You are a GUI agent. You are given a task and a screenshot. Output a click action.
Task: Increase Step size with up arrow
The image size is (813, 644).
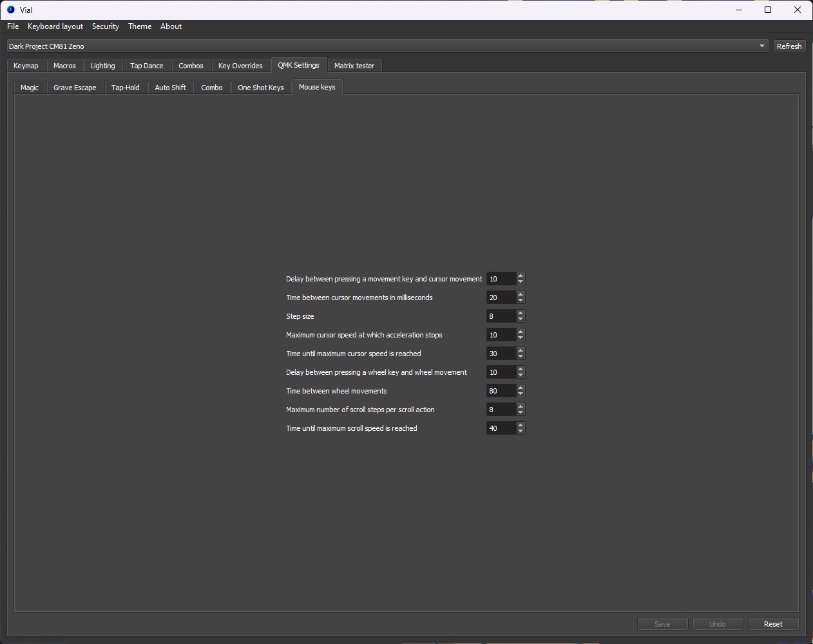[x=521, y=313]
